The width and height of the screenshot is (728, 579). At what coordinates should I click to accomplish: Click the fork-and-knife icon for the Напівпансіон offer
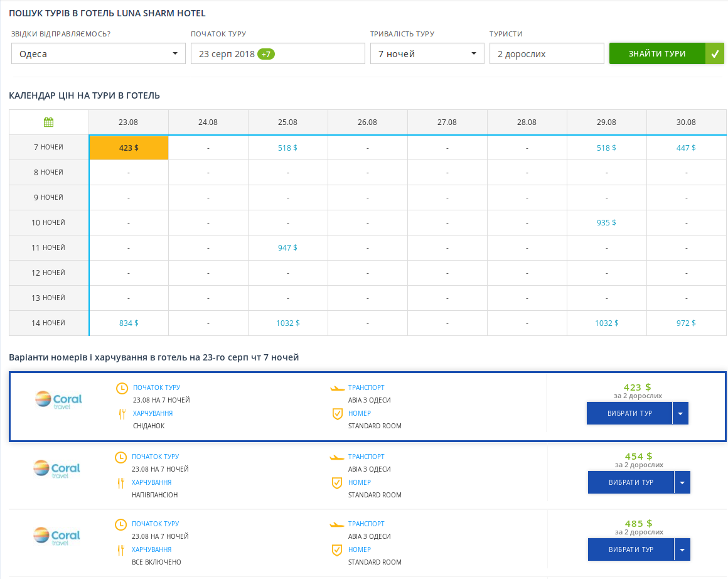(x=120, y=483)
